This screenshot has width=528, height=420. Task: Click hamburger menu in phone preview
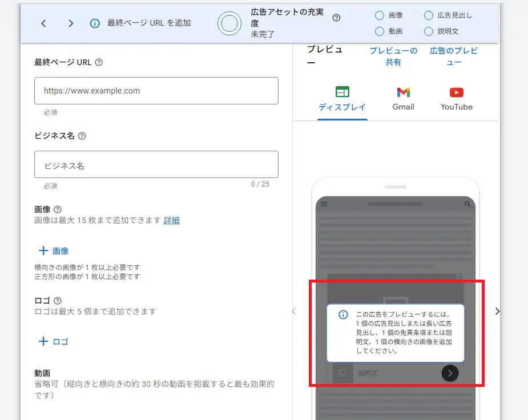click(324, 204)
